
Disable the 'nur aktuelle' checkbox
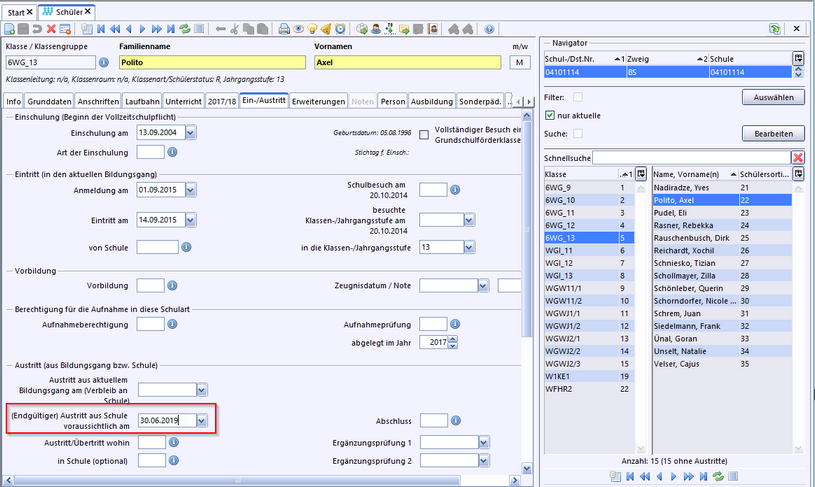coord(551,115)
